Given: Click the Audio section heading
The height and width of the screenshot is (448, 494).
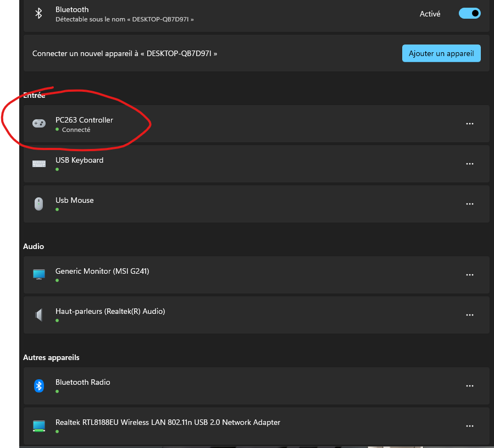Looking at the screenshot, I should click(x=34, y=246).
